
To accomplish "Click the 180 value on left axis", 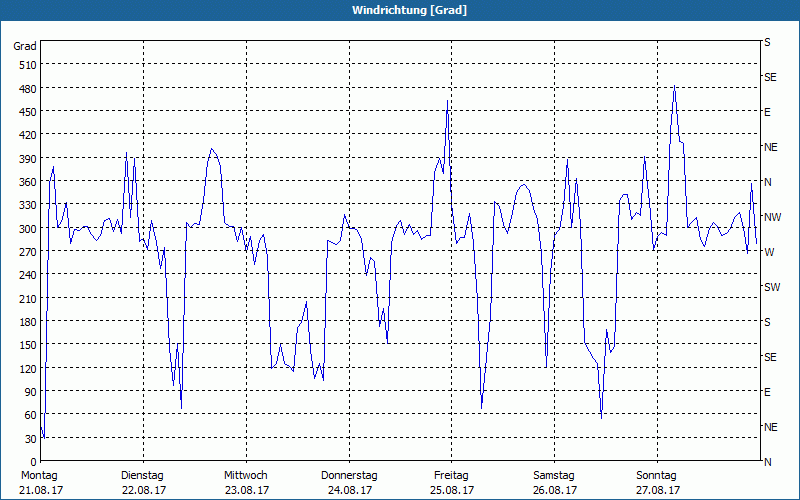I will (x=28, y=322).
